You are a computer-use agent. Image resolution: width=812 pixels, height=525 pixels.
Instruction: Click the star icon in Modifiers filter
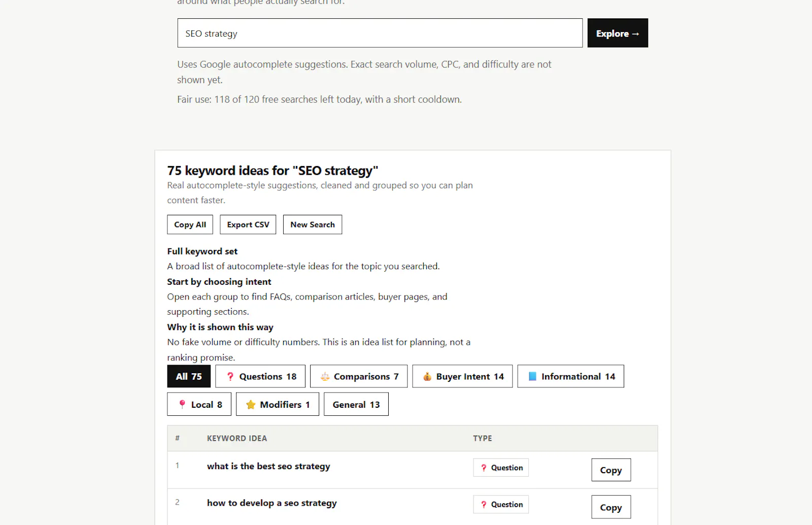(251, 404)
